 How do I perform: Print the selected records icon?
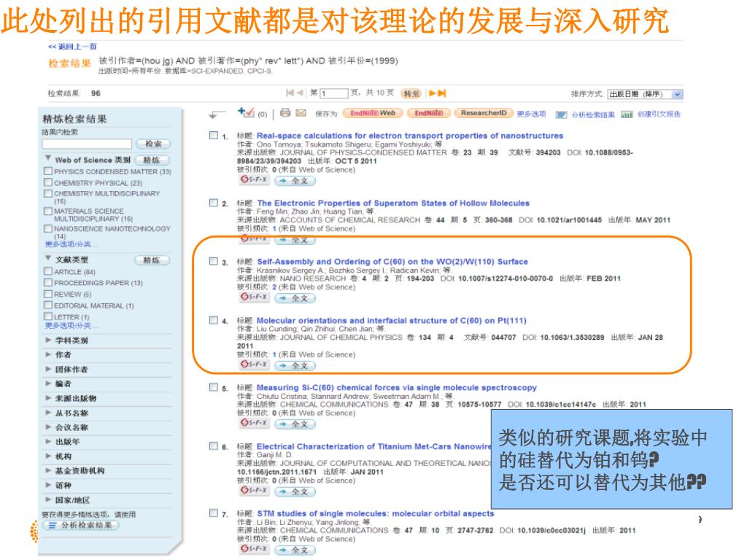pyautogui.click(x=285, y=113)
